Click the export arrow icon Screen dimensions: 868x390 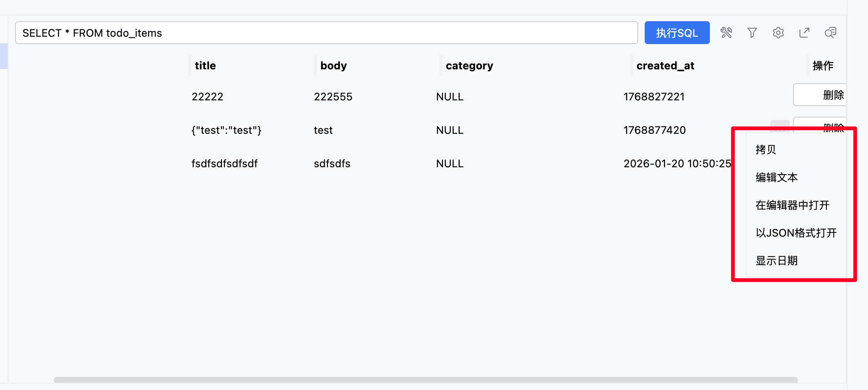click(804, 33)
